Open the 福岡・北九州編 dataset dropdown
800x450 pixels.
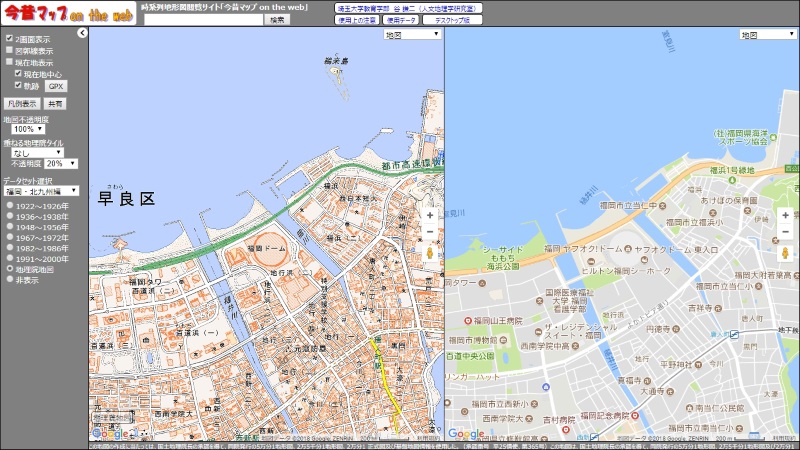pos(40,190)
